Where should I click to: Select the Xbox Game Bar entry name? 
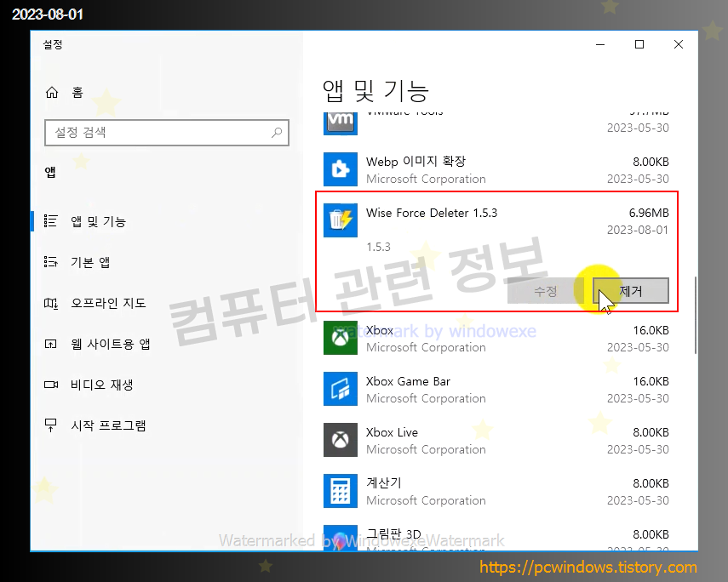408,381
